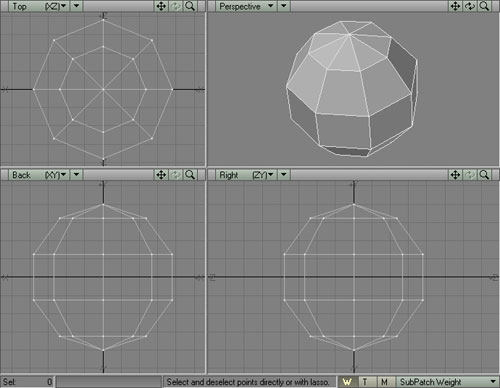Open the Back viewport display mode dropdown arrow

click(x=76, y=175)
